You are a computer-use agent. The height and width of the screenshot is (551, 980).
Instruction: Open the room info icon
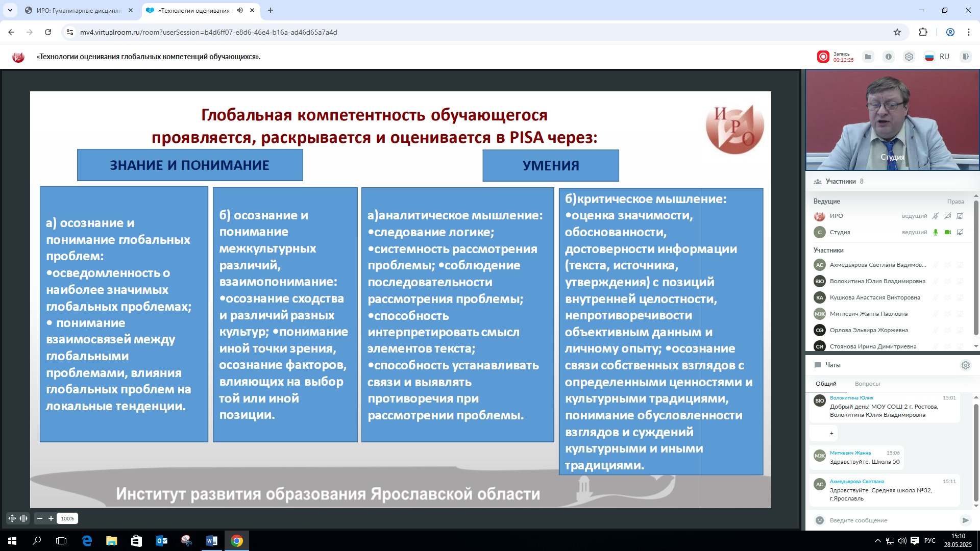[889, 57]
